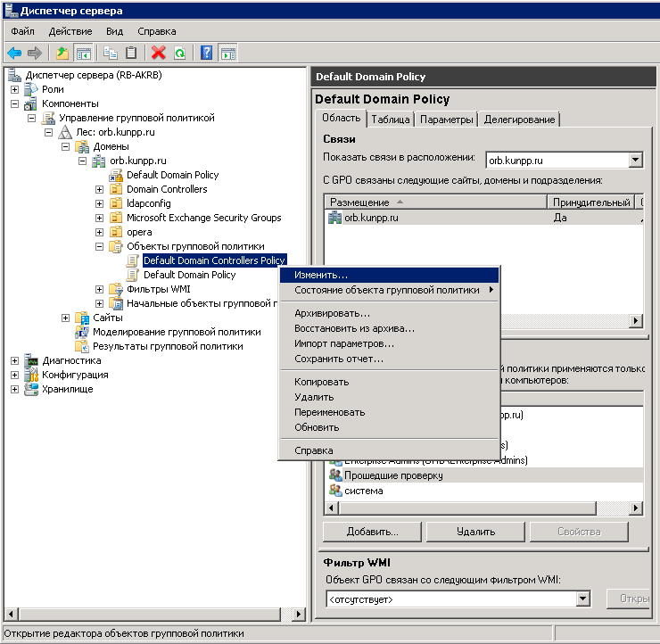This screenshot has height=644, width=660.
Task: Click the Paste clipboard toolbar icon
Action: click(x=131, y=54)
